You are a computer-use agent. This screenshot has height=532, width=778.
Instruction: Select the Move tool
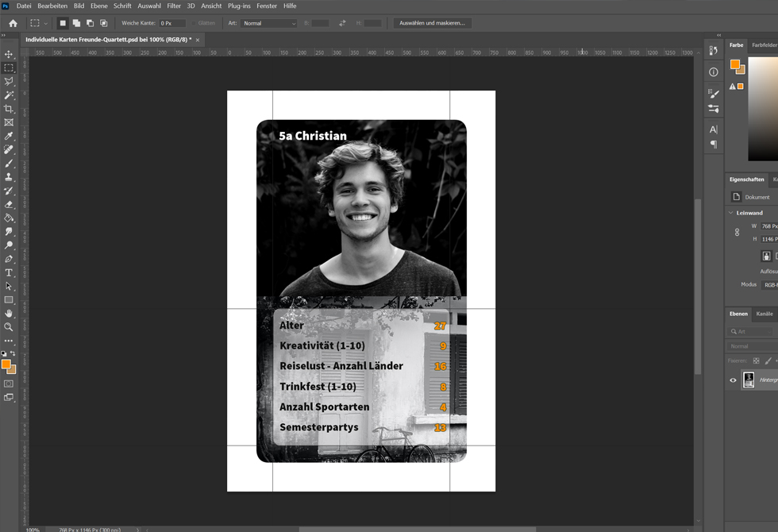click(9, 54)
